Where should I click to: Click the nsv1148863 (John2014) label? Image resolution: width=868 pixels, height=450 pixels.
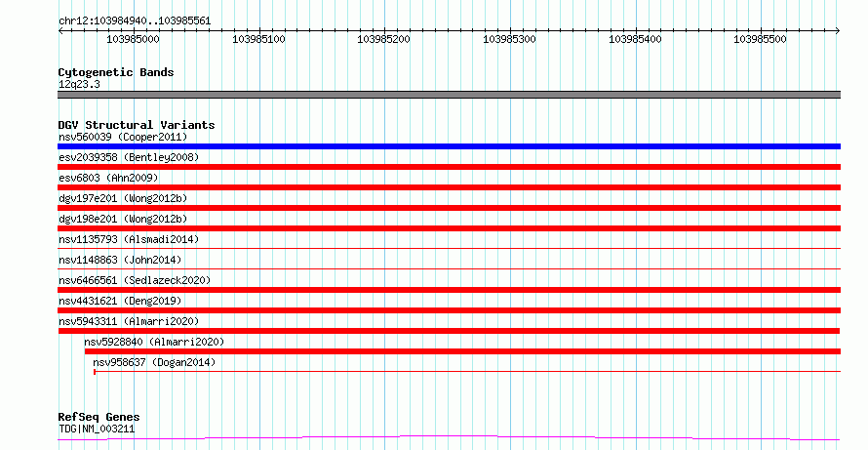[x=120, y=260]
